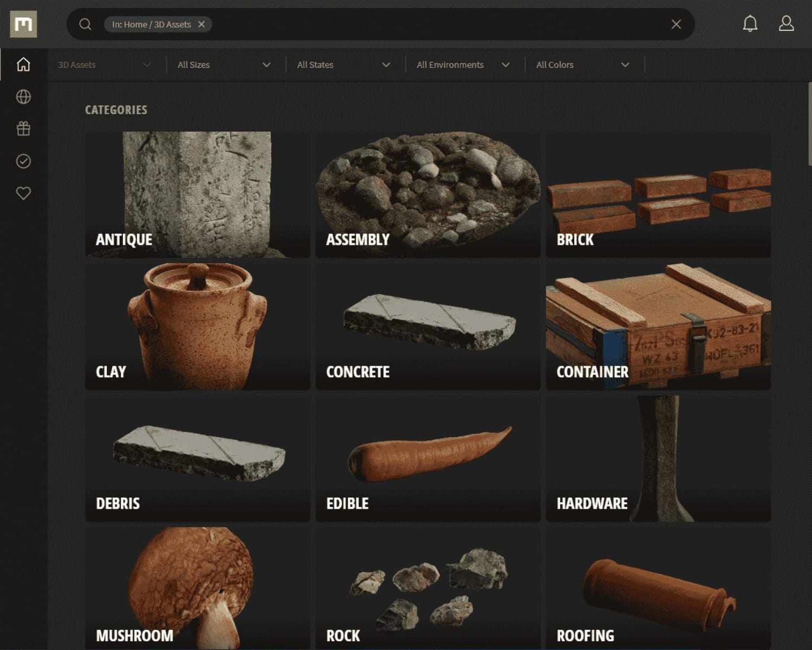812x650 pixels.
Task: Open the user account profile icon
Action: (786, 24)
